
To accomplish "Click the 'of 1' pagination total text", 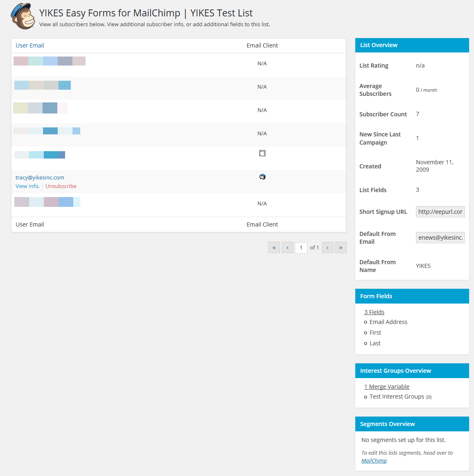I will (314, 247).
